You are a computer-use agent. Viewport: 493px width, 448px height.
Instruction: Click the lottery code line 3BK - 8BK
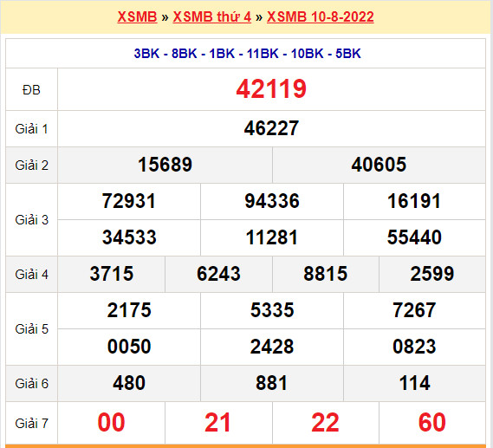pyautogui.click(x=248, y=54)
